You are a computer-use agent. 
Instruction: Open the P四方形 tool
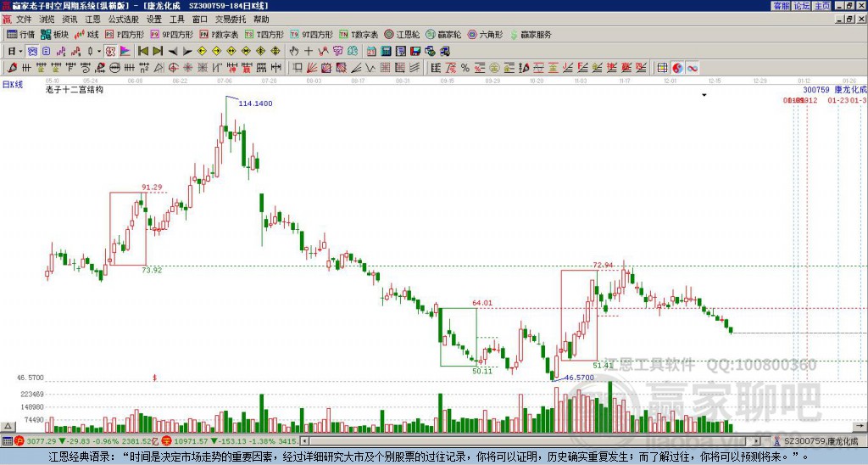(x=125, y=34)
